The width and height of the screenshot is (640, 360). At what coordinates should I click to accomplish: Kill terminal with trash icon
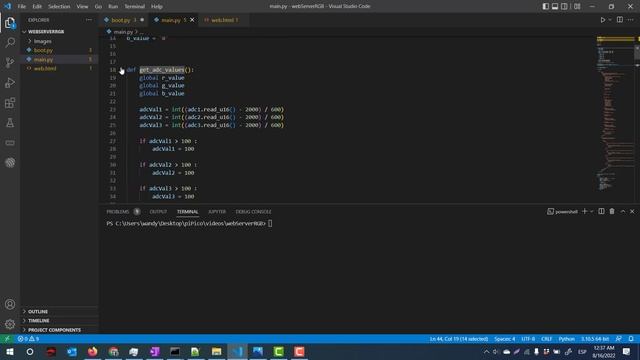tap(612, 211)
